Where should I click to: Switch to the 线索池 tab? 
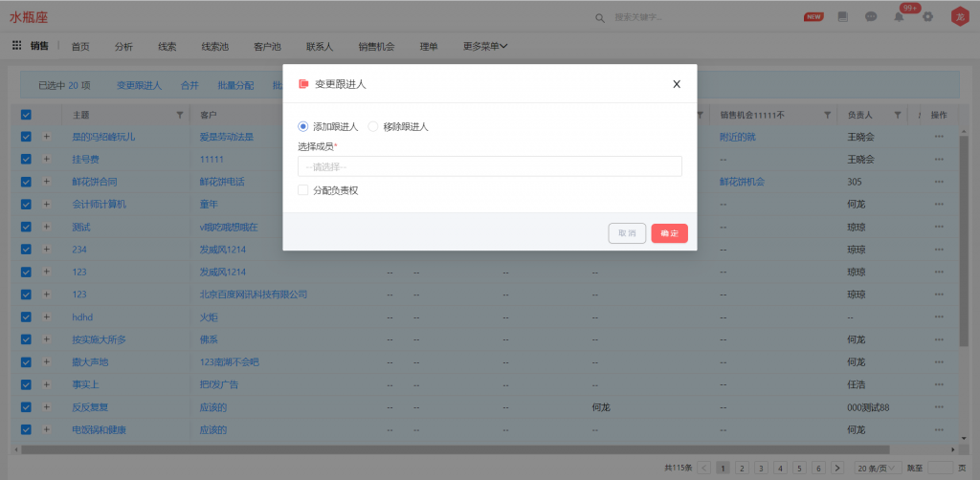click(x=214, y=45)
